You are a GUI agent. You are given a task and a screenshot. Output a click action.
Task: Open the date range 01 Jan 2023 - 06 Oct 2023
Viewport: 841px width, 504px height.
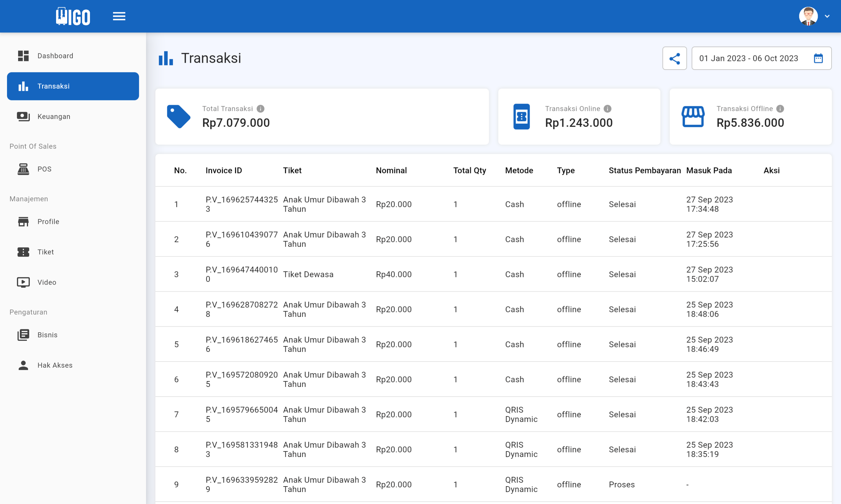748,58
